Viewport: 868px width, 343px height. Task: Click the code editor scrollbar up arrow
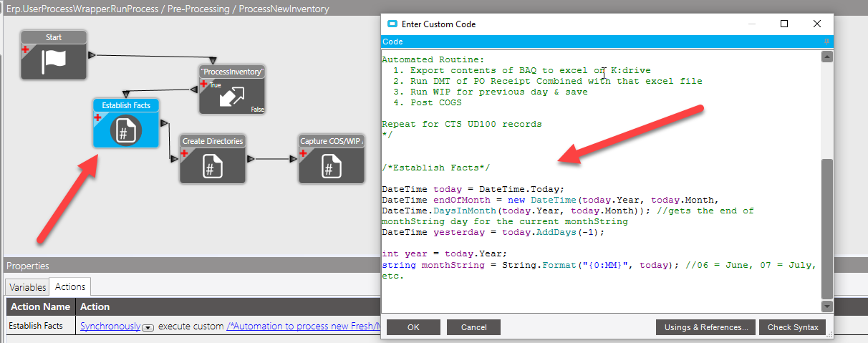(x=827, y=55)
